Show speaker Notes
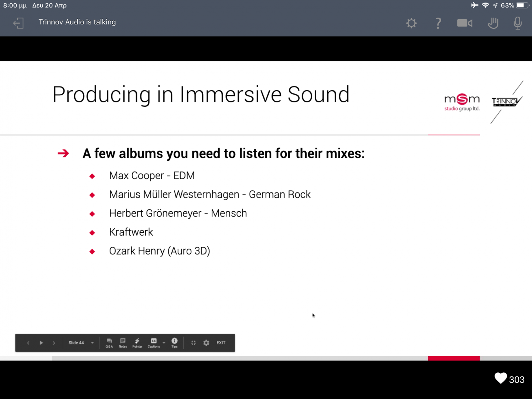This screenshot has height=399, width=532. pos(123,342)
